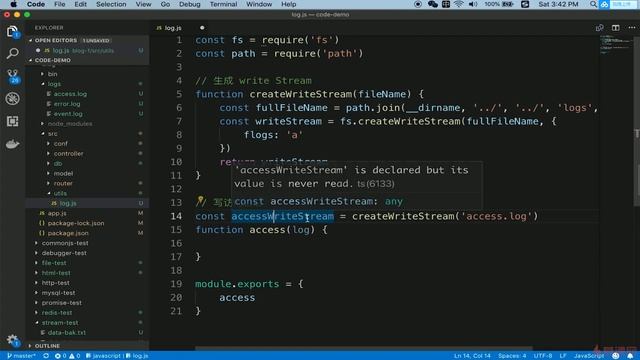Image resolution: width=640 pixels, height=360 pixels.
Task: Change end of line sequence LF
Action: tap(563, 356)
